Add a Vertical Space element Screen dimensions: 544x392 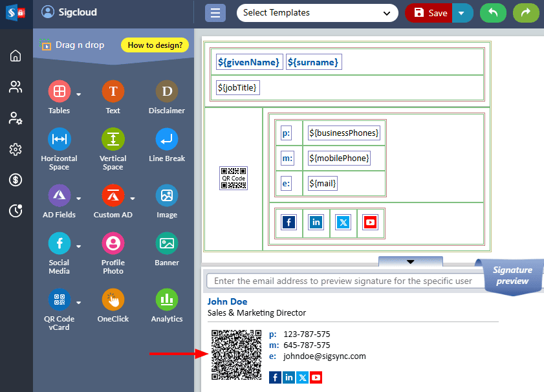point(113,138)
